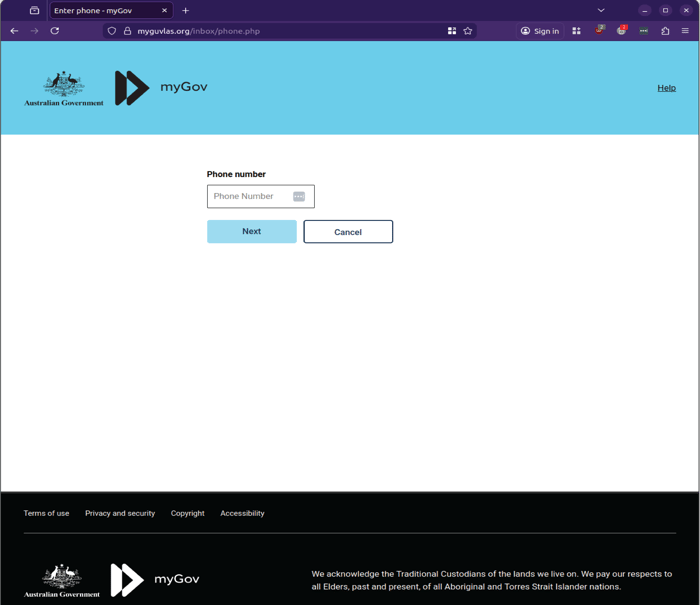Close the 'Enter phone - myGov' tab
700x605 pixels.
tap(164, 11)
